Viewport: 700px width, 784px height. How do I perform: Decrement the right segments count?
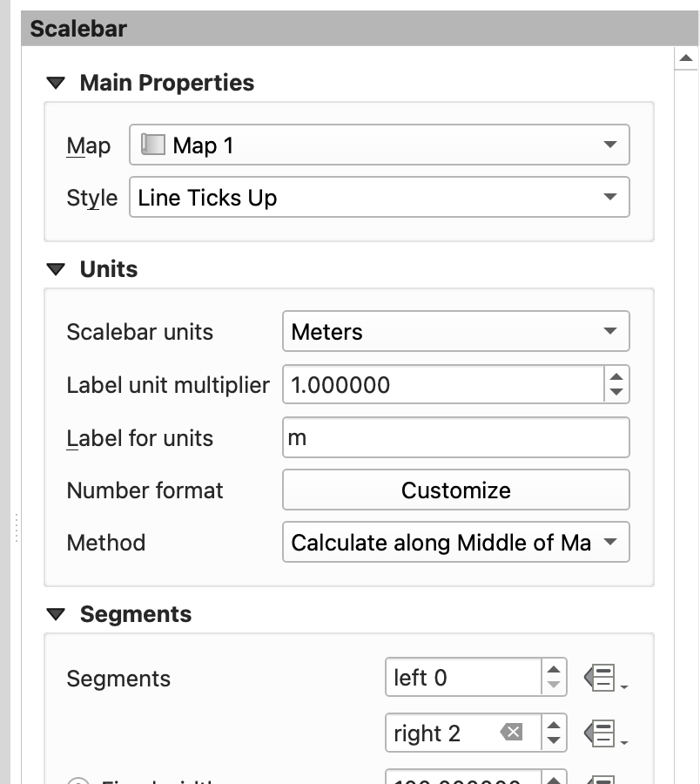pos(554,741)
